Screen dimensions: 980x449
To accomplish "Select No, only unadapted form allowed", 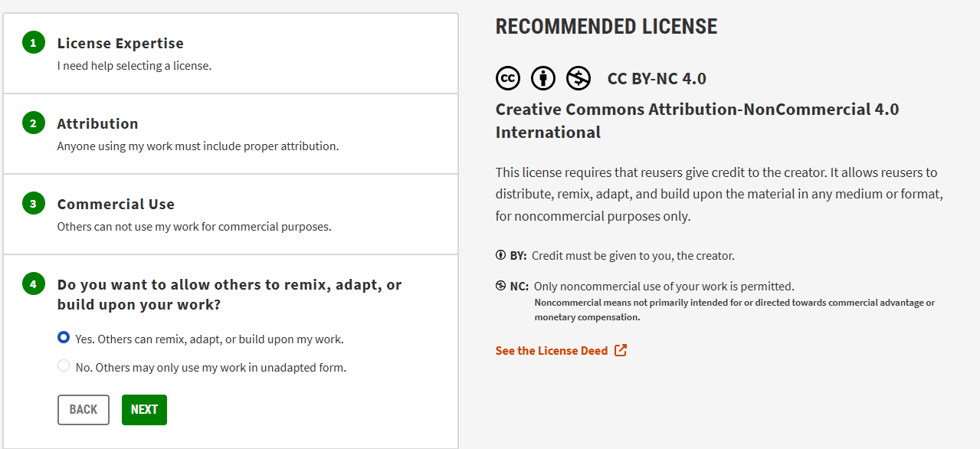I will (x=64, y=366).
